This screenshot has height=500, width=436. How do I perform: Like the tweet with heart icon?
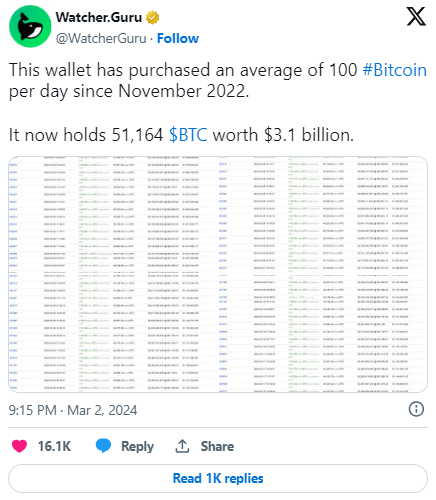click(19, 446)
